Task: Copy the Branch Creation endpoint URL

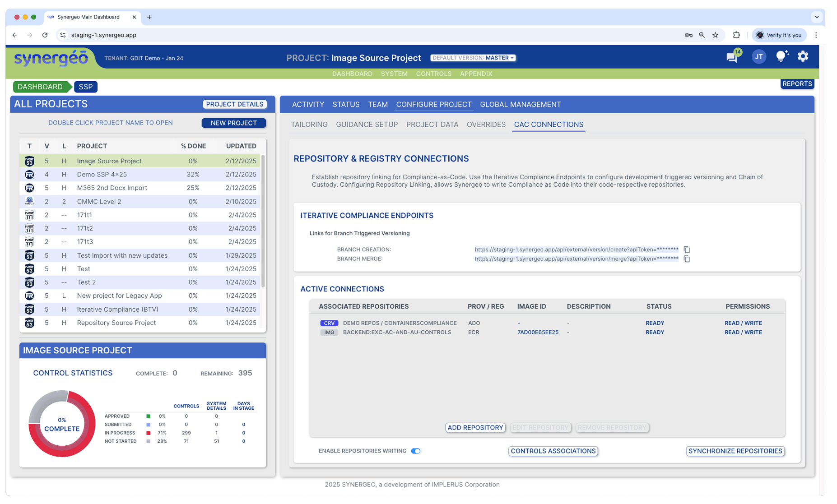Action: click(x=687, y=250)
